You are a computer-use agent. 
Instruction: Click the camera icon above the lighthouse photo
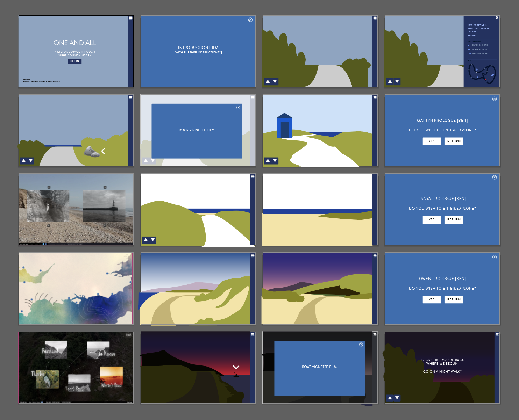[105, 187]
